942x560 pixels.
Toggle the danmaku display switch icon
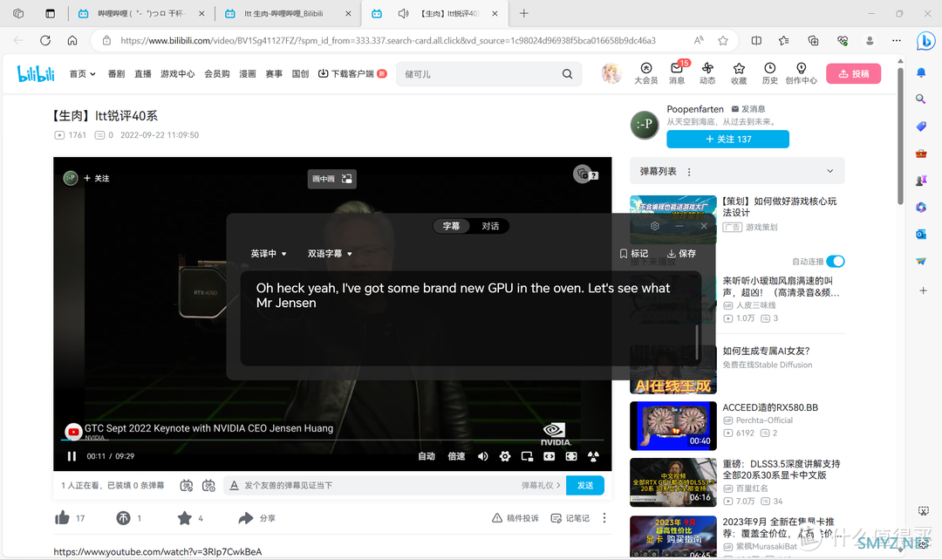[187, 486]
